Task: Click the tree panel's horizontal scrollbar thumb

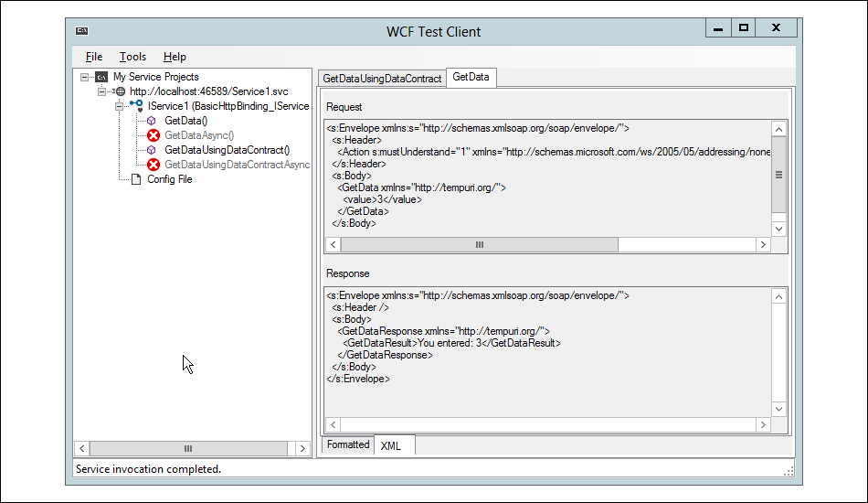Action: [x=188, y=448]
